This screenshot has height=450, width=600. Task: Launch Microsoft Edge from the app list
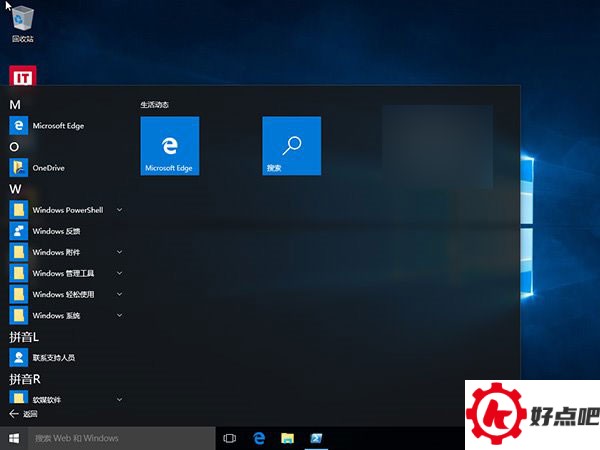coord(19,126)
